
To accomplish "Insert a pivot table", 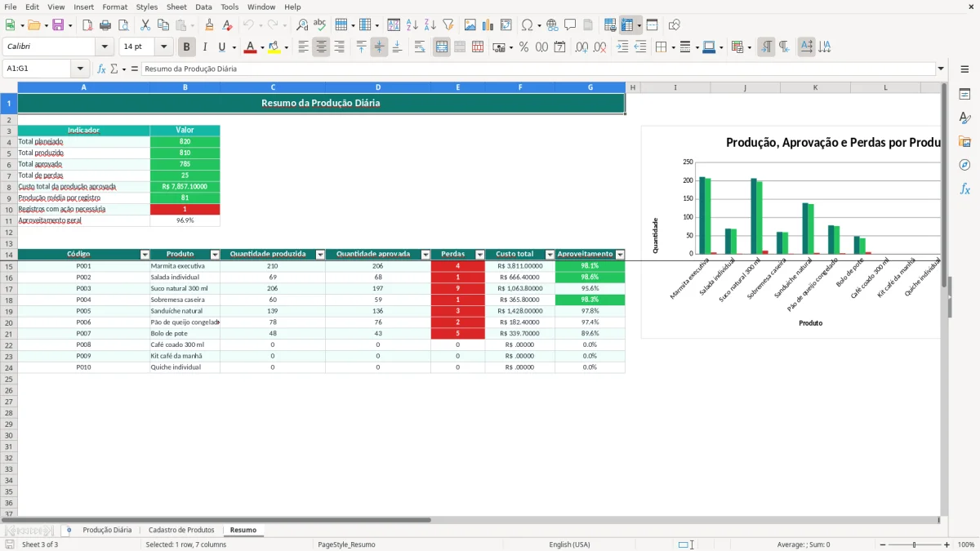I will [506, 25].
